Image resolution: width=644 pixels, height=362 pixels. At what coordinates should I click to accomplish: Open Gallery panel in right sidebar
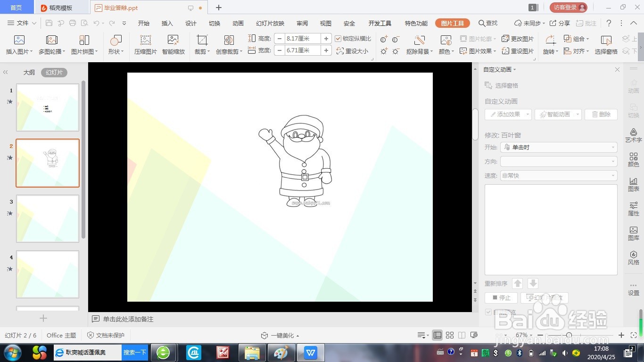[634, 233]
